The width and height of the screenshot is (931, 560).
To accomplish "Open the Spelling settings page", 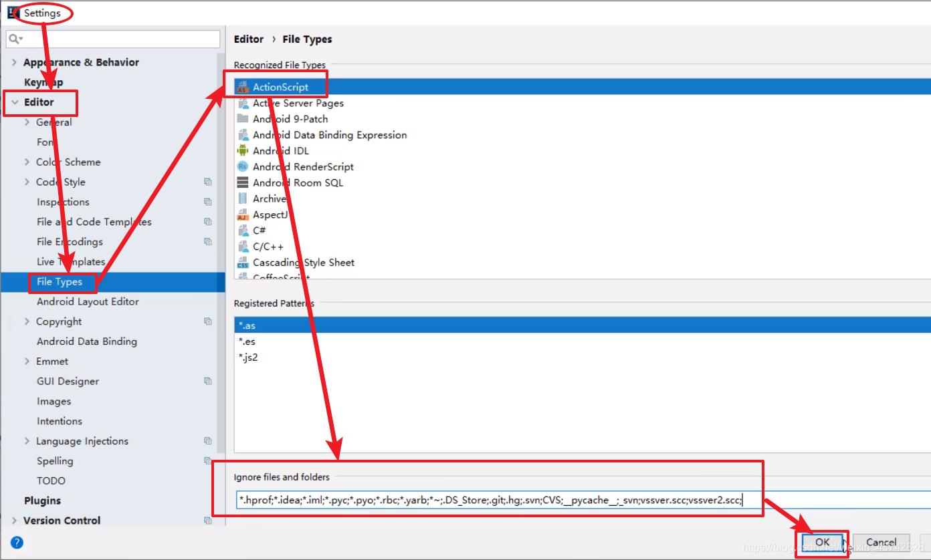I will pyautogui.click(x=55, y=461).
